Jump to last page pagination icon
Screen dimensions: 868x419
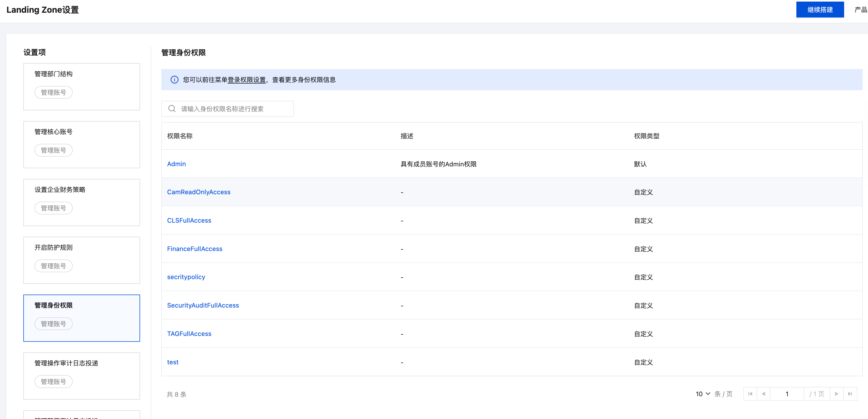tap(850, 394)
